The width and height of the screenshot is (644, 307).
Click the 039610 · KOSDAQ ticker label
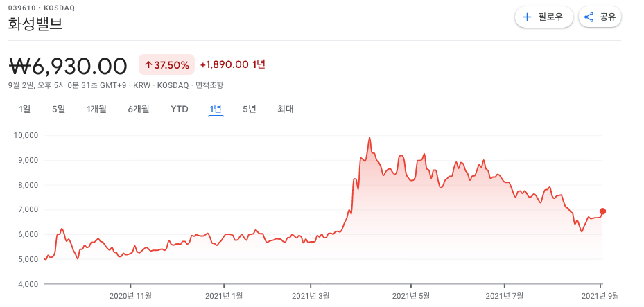coord(41,8)
